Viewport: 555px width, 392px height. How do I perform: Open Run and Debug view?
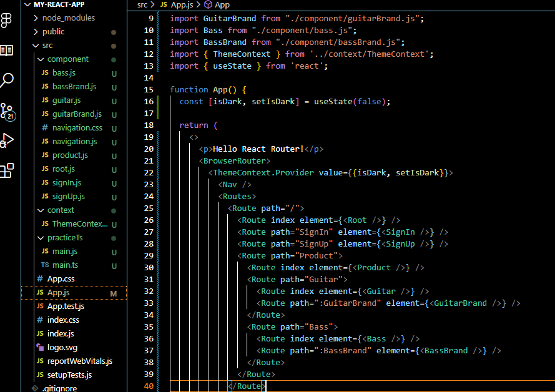(x=7, y=140)
